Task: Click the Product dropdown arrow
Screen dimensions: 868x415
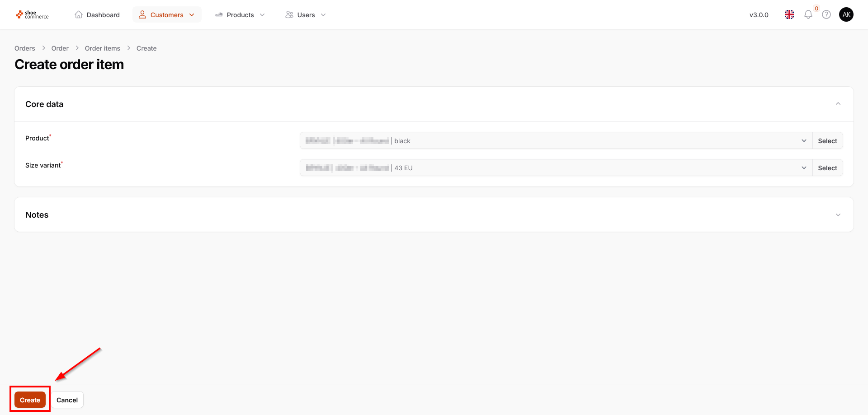Action: pyautogui.click(x=804, y=141)
